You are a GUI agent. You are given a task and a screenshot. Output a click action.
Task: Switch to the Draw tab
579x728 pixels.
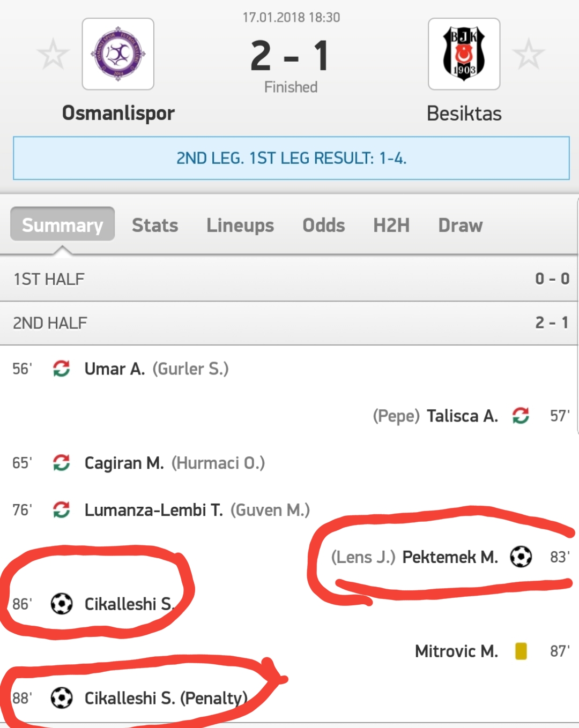point(461,225)
